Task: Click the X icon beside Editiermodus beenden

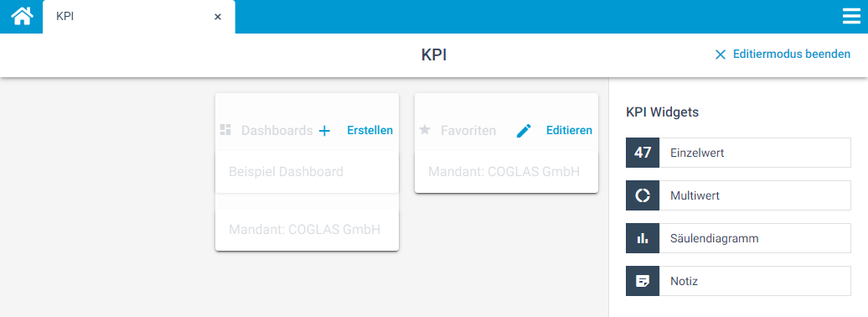Action: point(721,55)
